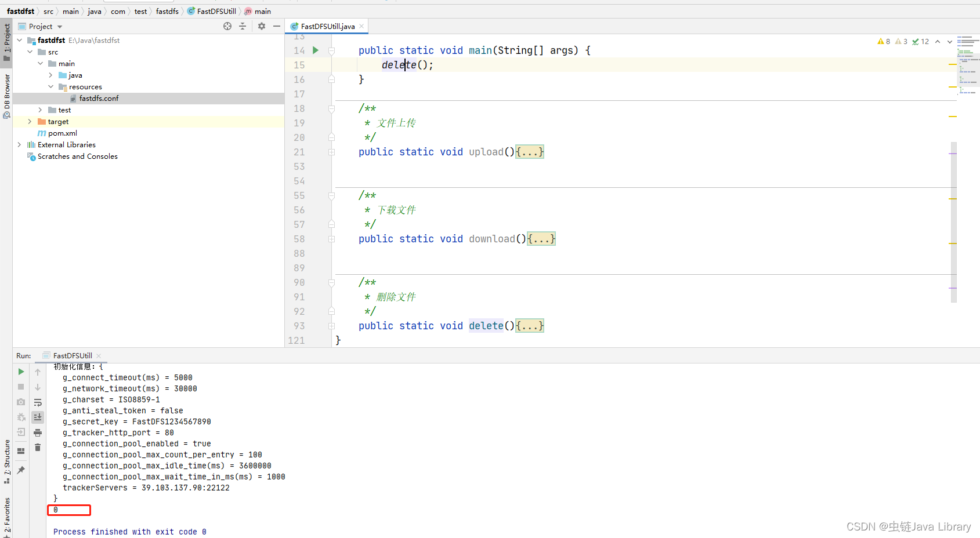Viewport: 980px width, 538px height.
Task: Click the Dump Threads camera icon
Action: [21, 402]
